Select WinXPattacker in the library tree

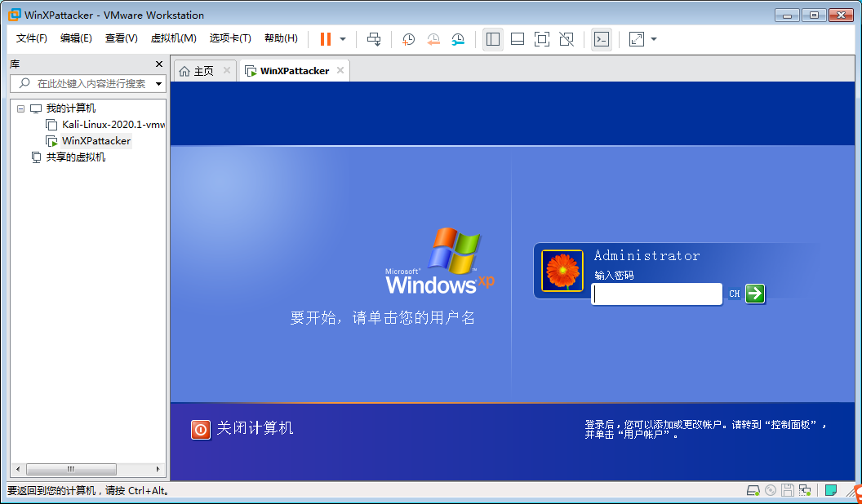click(x=96, y=141)
